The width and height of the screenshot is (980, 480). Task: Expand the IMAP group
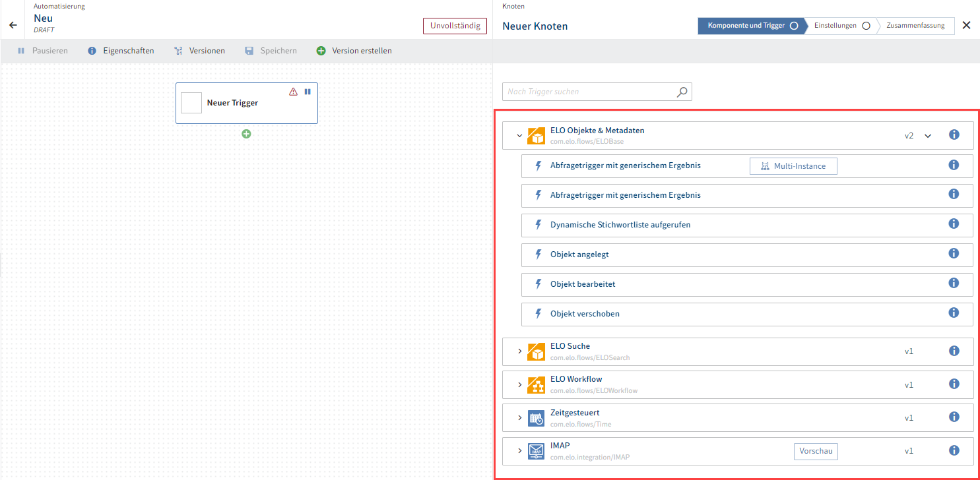pyautogui.click(x=519, y=451)
